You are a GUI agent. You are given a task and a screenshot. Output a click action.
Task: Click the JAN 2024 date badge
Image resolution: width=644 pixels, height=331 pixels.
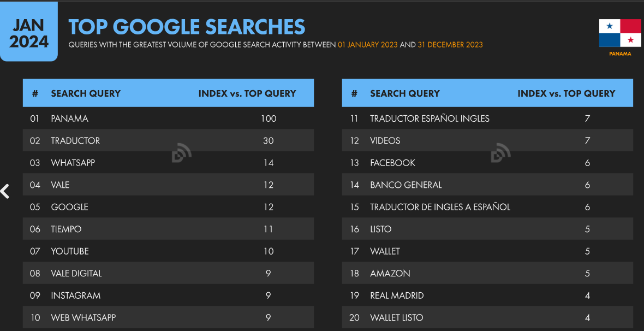pos(29,32)
